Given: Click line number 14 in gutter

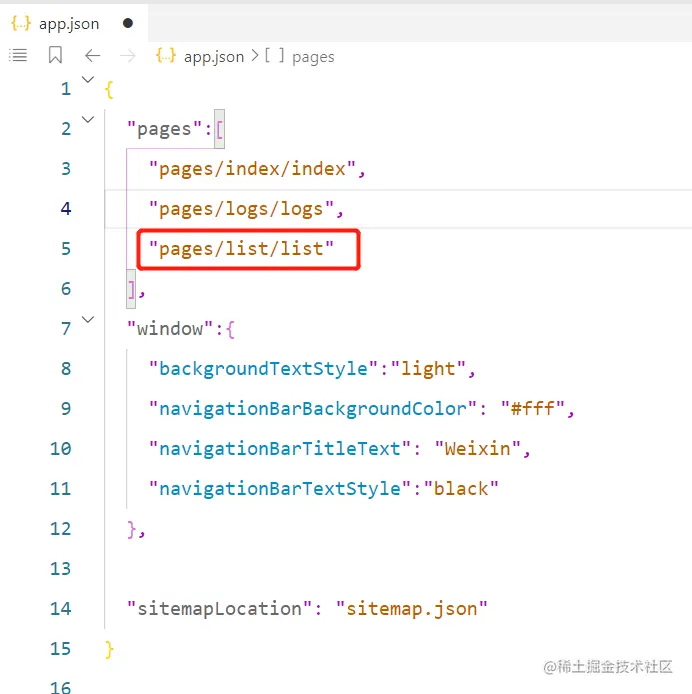Looking at the screenshot, I should 61,609.
